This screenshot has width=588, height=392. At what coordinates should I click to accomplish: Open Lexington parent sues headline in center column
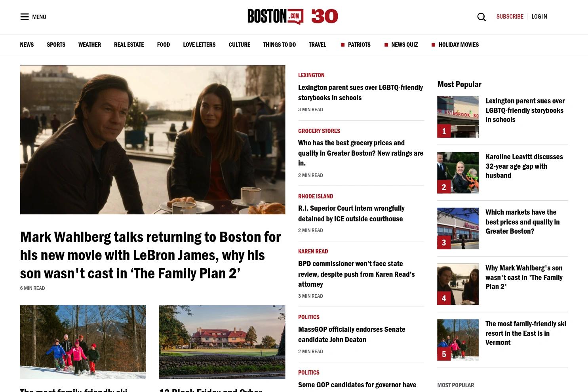click(360, 92)
